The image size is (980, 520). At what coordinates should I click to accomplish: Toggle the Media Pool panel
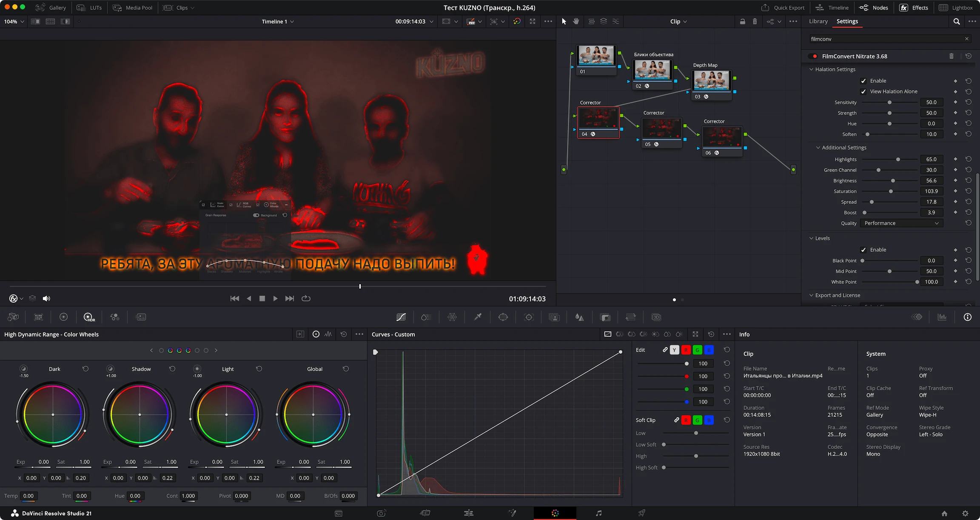tap(133, 8)
